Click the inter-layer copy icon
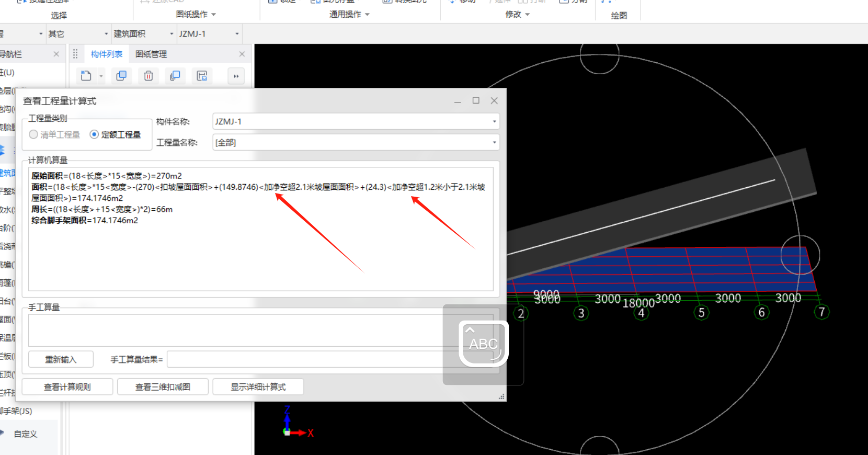This screenshot has width=868, height=455. [x=175, y=76]
